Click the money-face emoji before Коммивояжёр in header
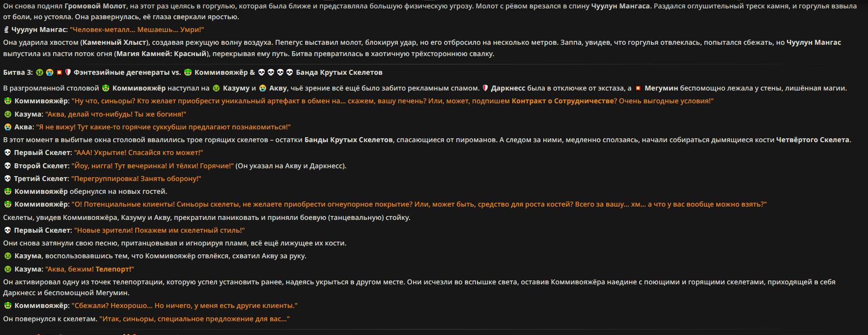The image size is (868, 335). (x=188, y=72)
